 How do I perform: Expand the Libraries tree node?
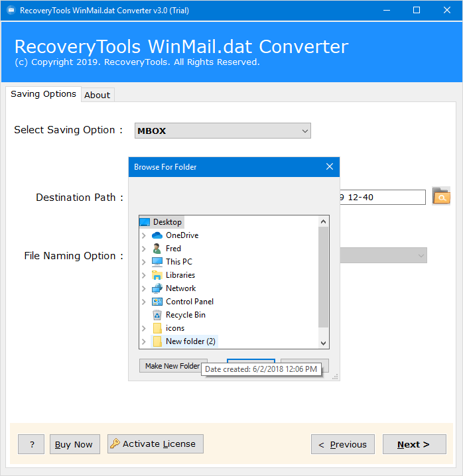(x=144, y=275)
